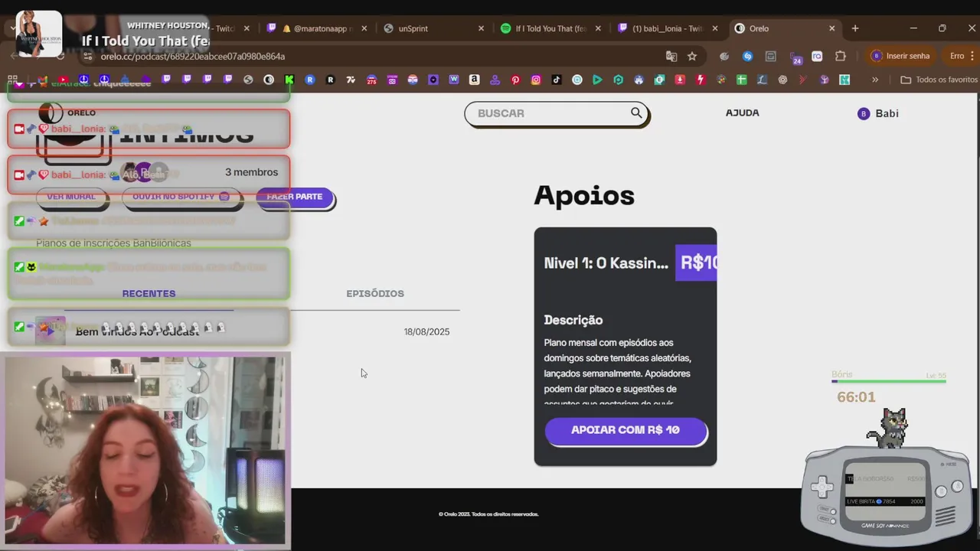Open the Extensions puzzle-piece icon

[841, 56]
